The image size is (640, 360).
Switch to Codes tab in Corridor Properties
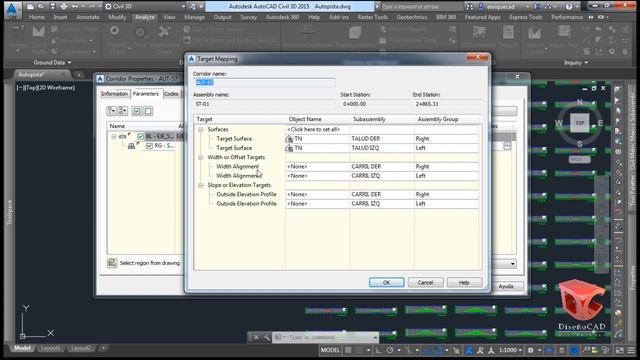click(x=171, y=94)
